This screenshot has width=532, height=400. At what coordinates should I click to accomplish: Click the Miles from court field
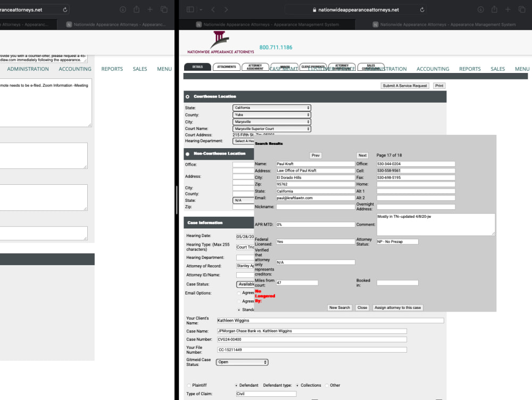(x=297, y=283)
